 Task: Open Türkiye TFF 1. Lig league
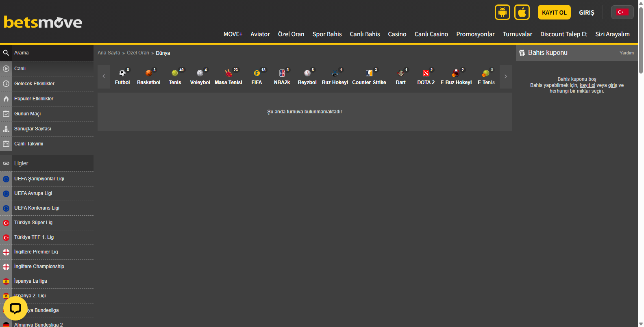47,237
